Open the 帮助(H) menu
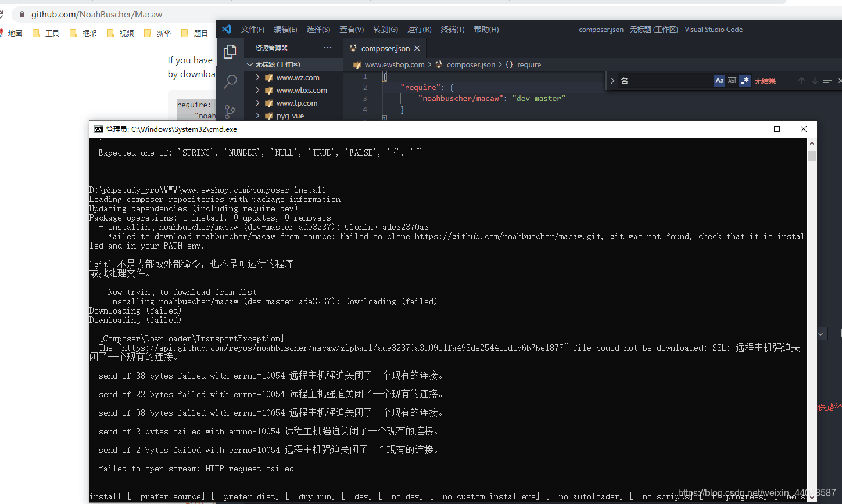The height and width of the screenshot is (504, 842). point(486,29)
